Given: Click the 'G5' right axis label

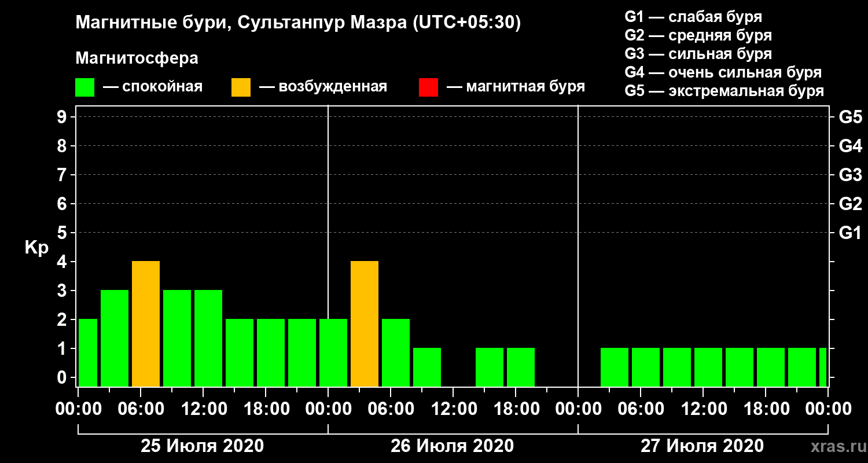Looking at the screenshot, I should pos(850,117).
